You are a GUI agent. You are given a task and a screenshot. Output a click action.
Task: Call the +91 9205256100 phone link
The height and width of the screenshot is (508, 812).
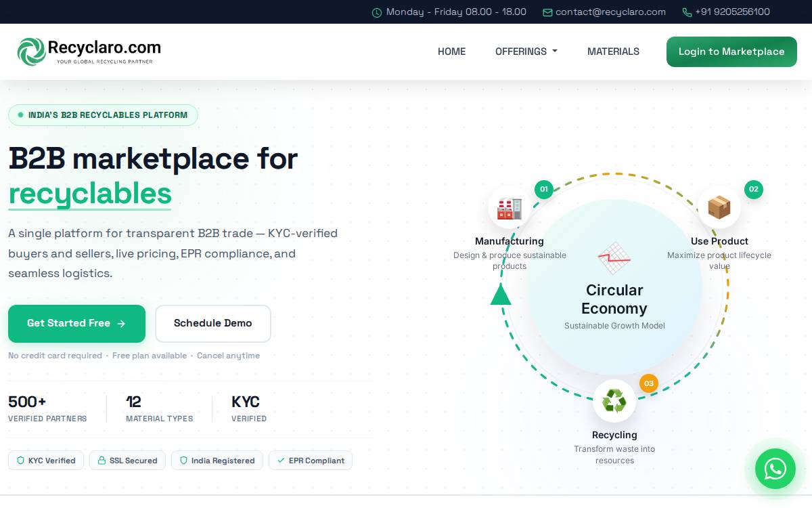732,12
